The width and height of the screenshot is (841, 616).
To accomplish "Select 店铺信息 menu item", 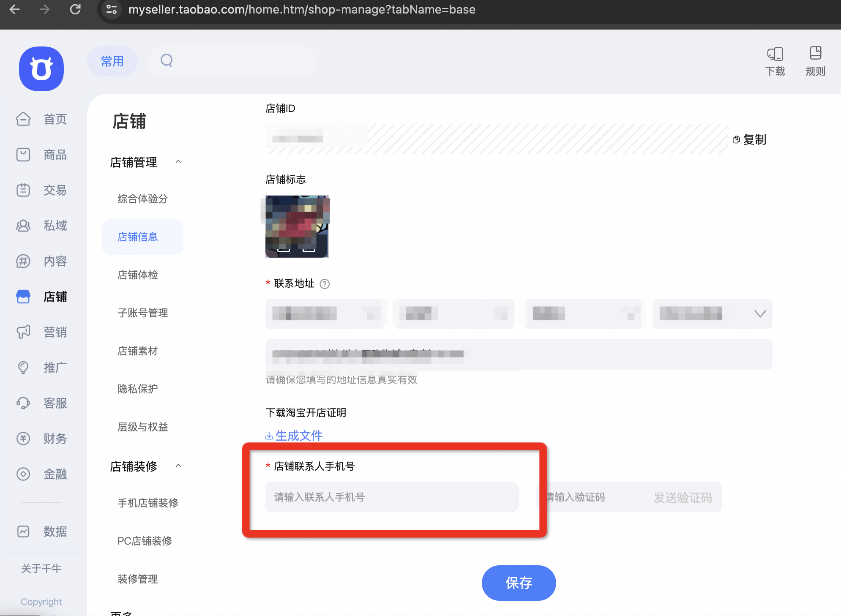I will pyautogui.click(x=143, y=237).
